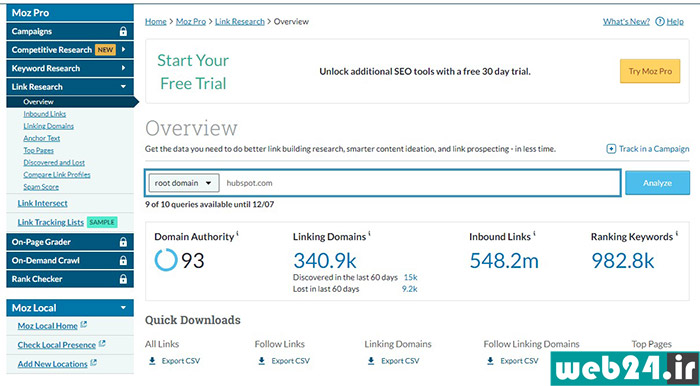Click download icon under All Links

(x=152, y=361)
